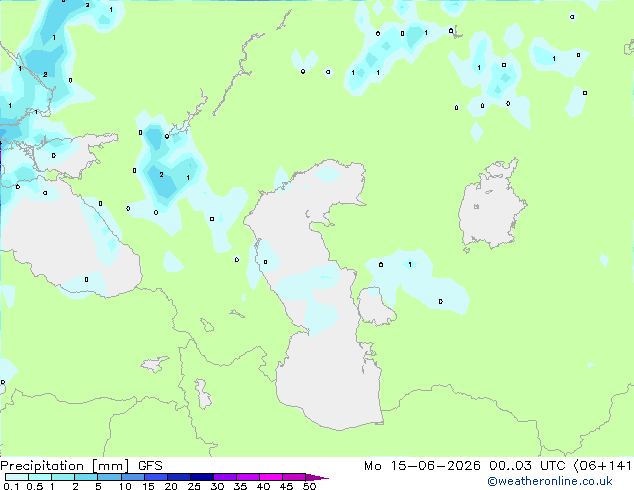Click the legend value "45"
634x490 pixels.
[x=286, y=486]
